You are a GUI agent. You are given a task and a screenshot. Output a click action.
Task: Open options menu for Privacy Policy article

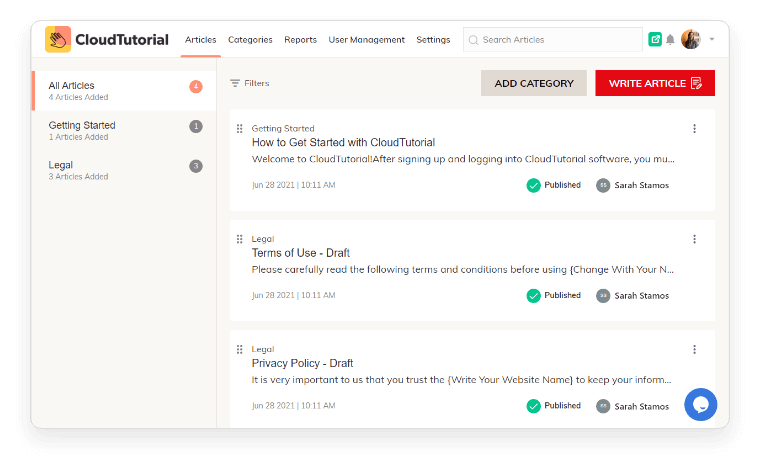point(694,349)
